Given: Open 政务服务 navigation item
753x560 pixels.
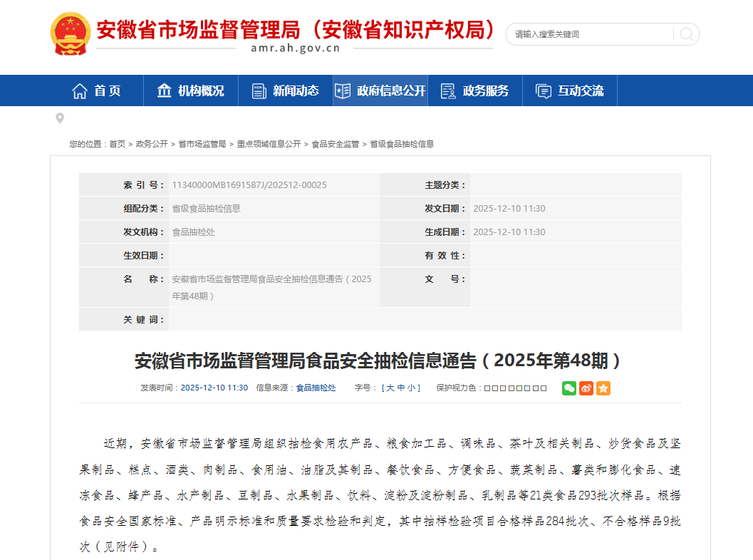Looking at the screenshot, I should pyautogui.click(x=475, y=90).
